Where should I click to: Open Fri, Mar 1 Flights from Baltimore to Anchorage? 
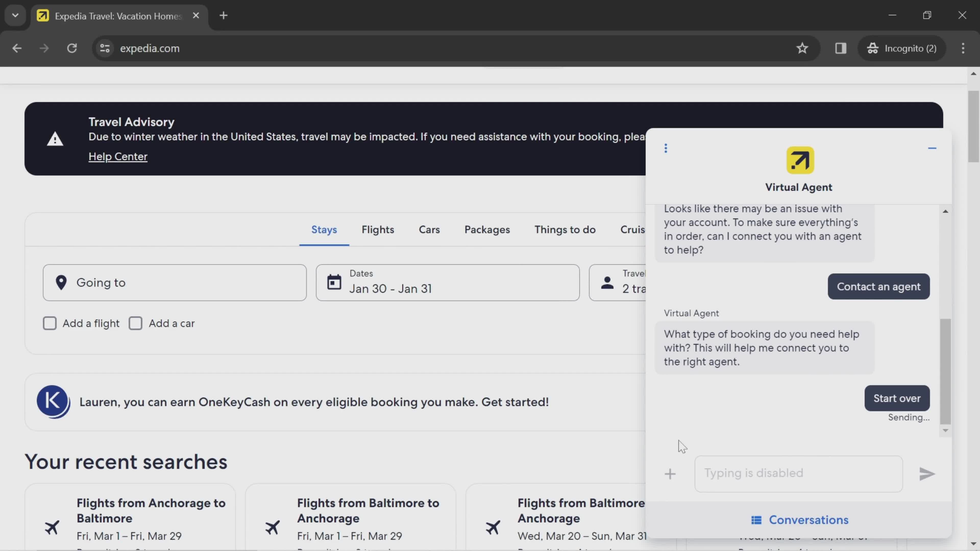click(350, 517)
